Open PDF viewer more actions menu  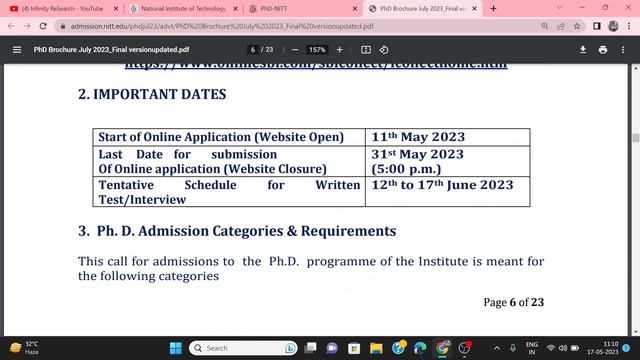(623, 50)
